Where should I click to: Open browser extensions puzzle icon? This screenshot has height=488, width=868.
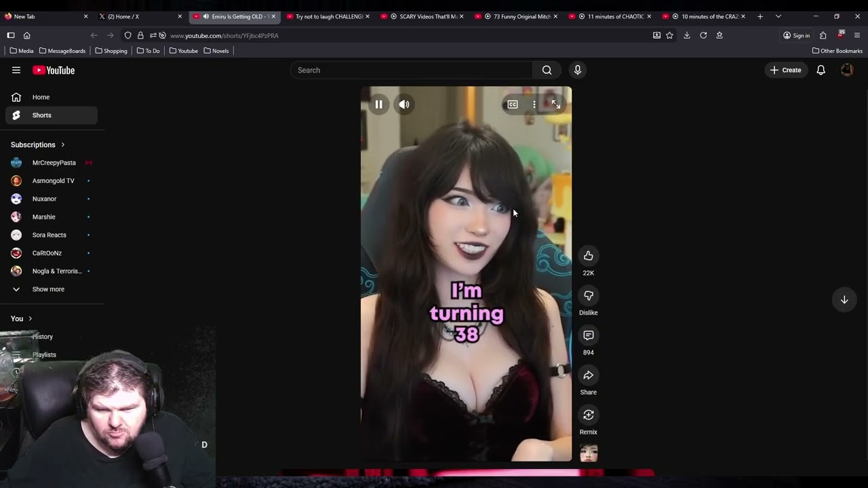[x=823, y=35]
